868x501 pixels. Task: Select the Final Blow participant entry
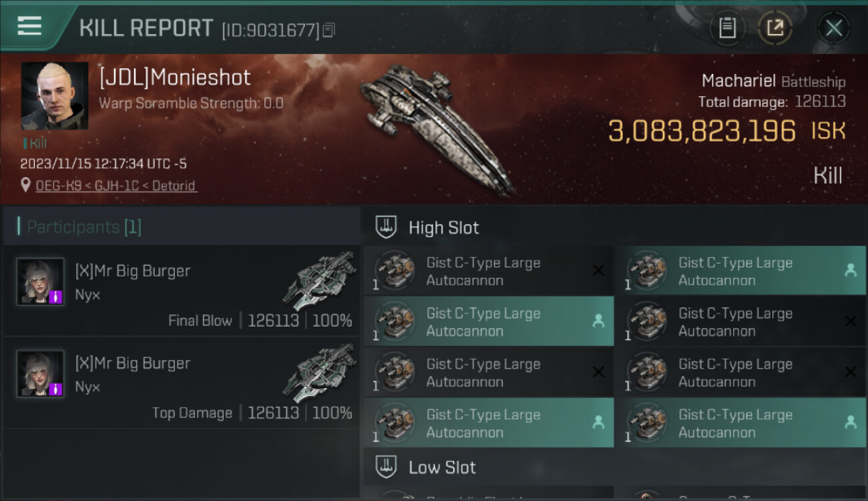coord(182,291)
